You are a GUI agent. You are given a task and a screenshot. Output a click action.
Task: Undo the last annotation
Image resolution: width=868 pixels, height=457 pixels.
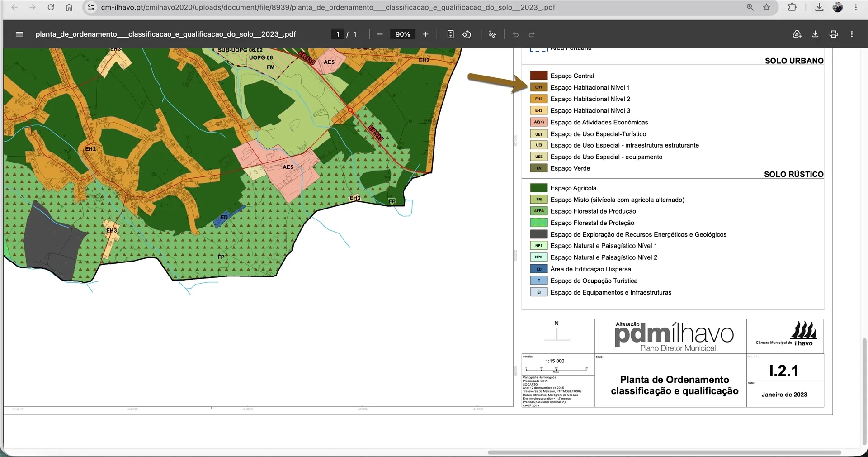click(515, 34)
